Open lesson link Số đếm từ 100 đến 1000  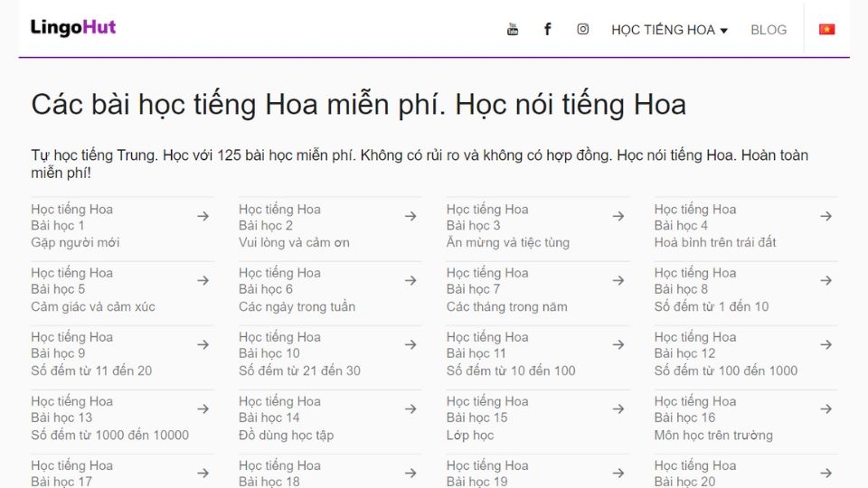click(726, 371)
